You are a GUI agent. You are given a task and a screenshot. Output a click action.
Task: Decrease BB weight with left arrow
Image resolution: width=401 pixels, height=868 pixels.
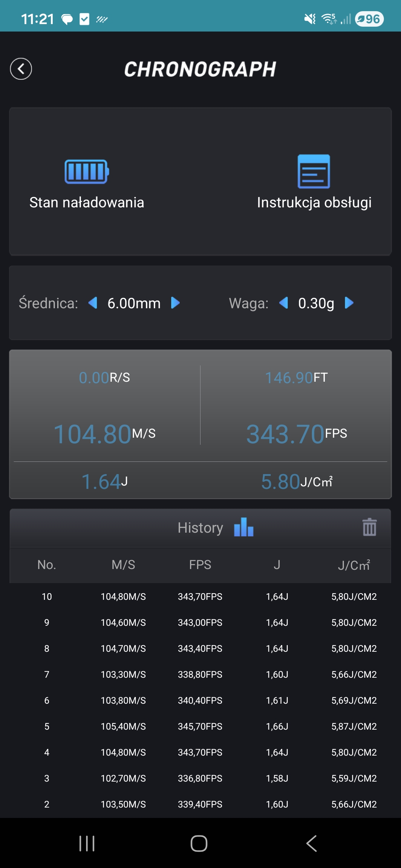pyautogui.click(x=284, y=303)
